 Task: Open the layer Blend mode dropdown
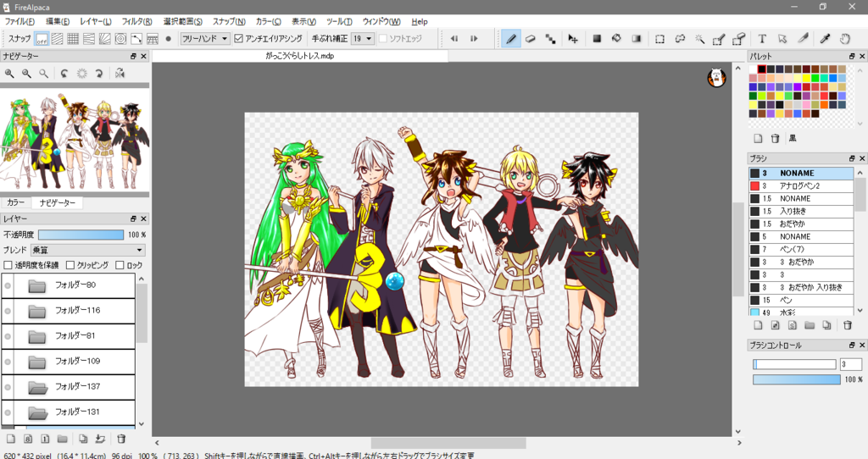point(88,250)
